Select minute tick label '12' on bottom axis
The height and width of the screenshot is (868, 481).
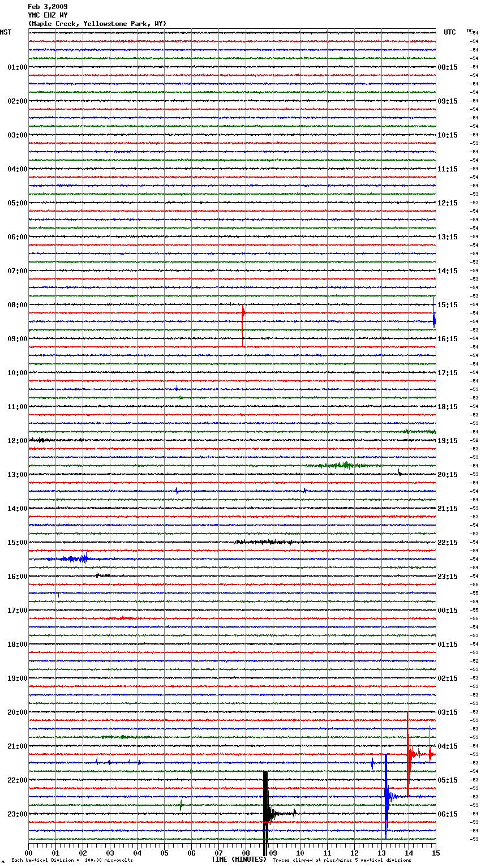point(354,853)
